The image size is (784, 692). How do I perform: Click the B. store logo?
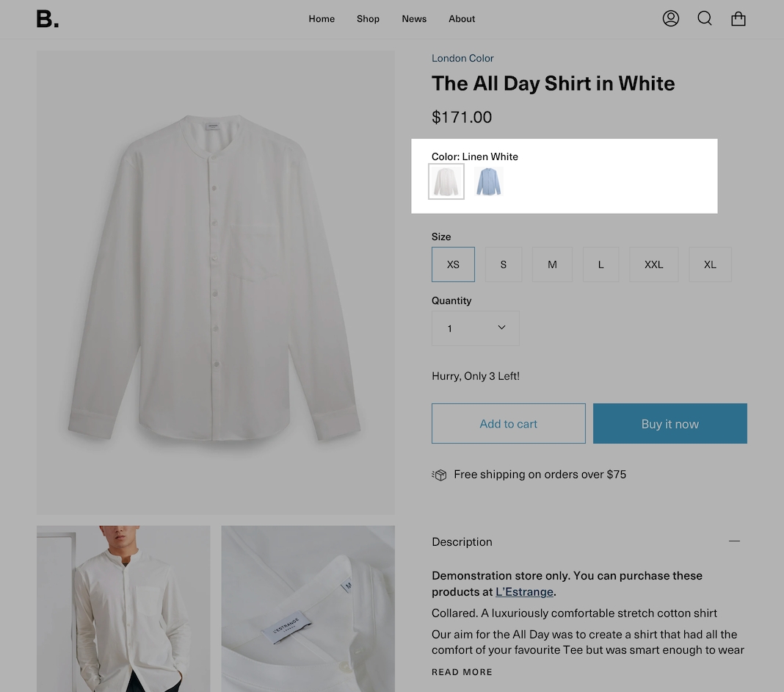tap(48, 19)
